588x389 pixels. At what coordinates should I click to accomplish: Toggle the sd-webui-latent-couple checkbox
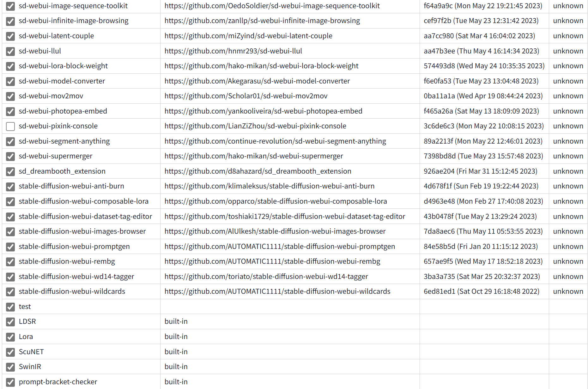coord(10,36)
